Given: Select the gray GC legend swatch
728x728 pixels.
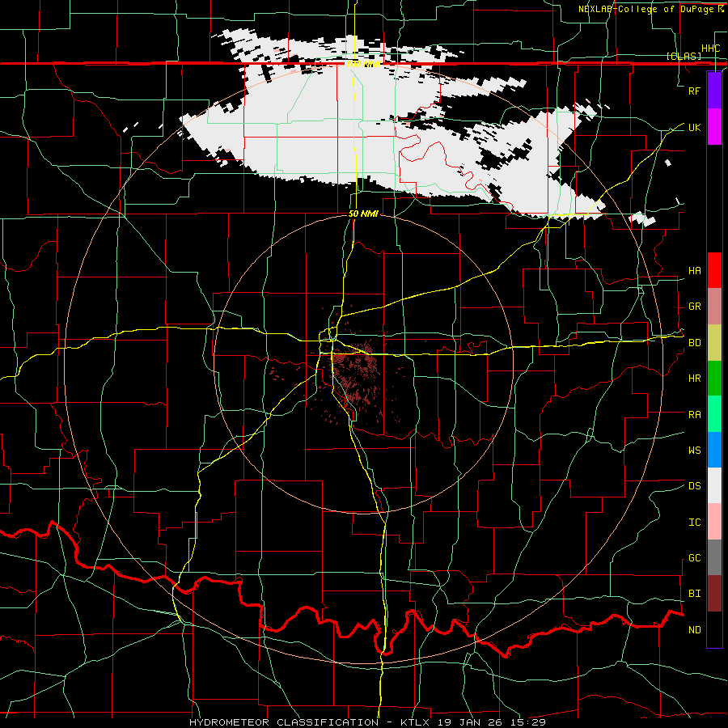Looking at the screenshot, I should point(714,557).
